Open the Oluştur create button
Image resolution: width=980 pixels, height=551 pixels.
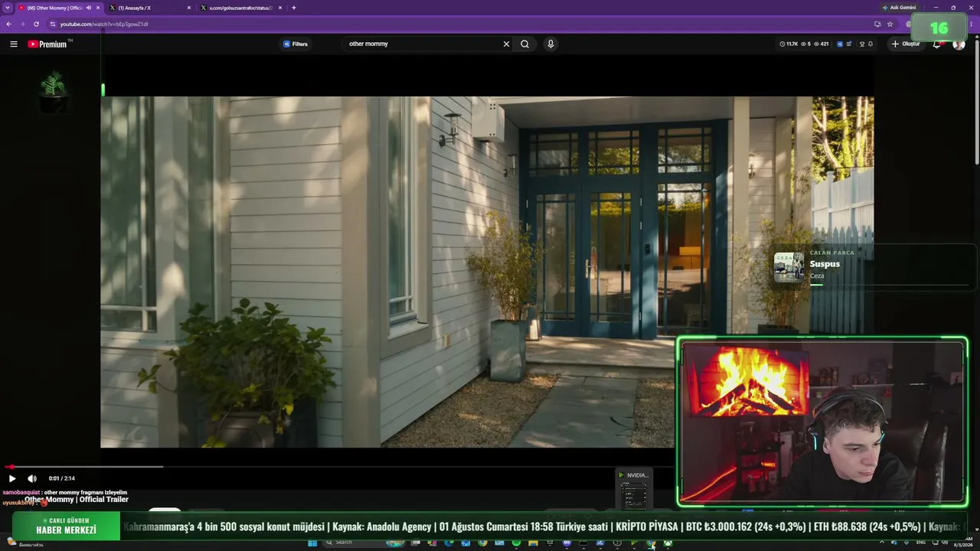(906, 44)
